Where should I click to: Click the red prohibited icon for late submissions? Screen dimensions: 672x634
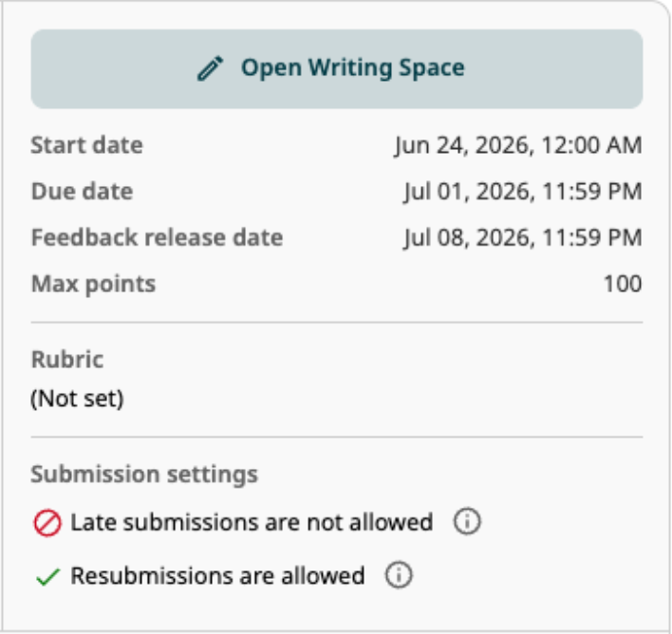coord(47,523)
